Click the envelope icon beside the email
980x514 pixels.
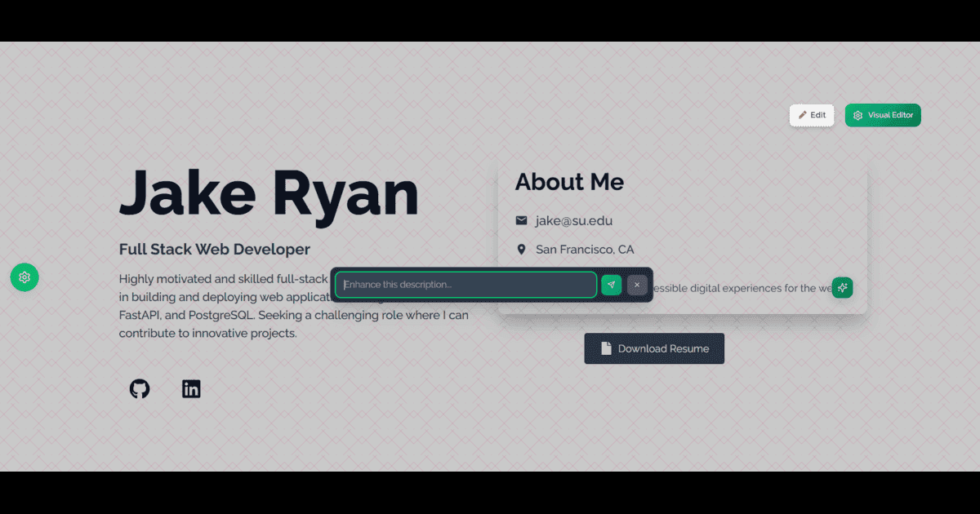click(x=521, y=220)
